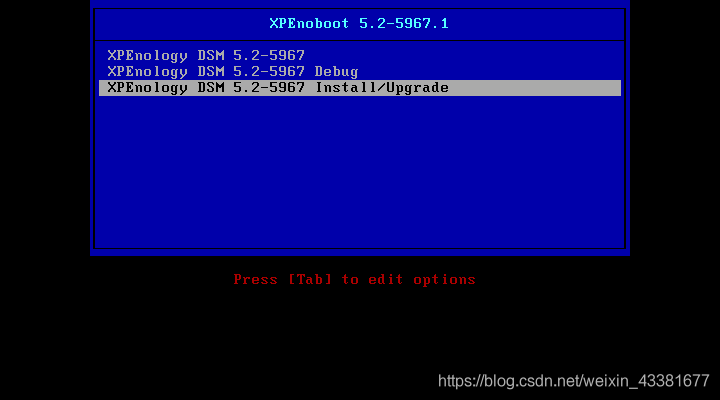The width and height of the screenshot is (720, 400).
Task: Click the [Tab] key label in hint
Action: 309,279
